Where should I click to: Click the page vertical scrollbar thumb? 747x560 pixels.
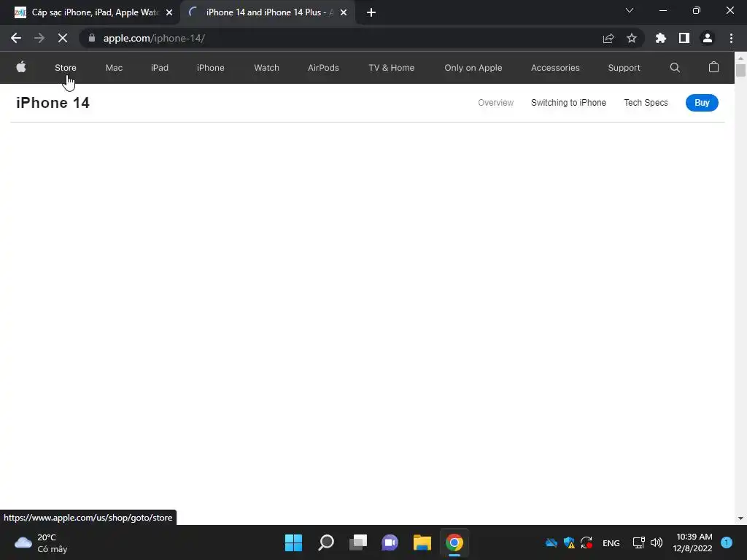coord(740,70)
